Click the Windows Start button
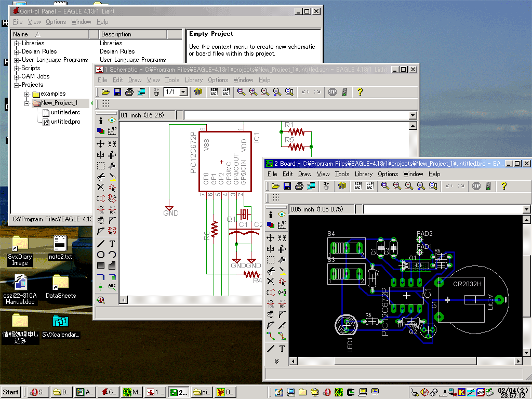 point(11,392)
